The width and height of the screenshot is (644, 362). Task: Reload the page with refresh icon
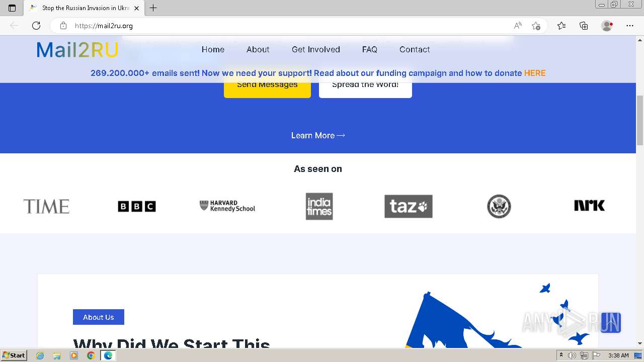pos(36,26)
